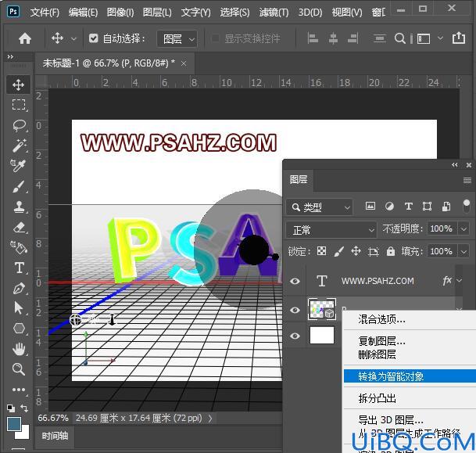Choose Convert to Smart Object
The width and height of the screenshot is (476, 453).
[410, 376]
